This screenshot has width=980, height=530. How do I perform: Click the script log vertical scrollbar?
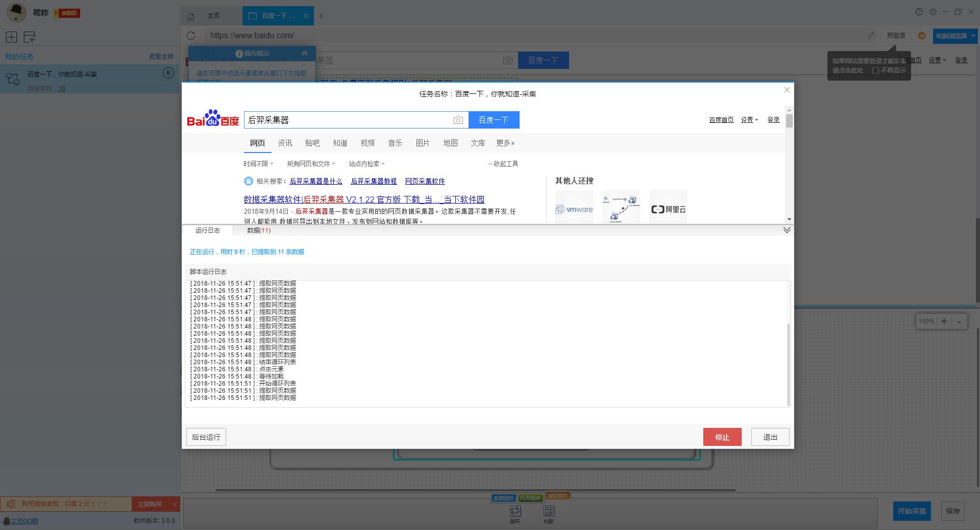[x=789, y=365]
